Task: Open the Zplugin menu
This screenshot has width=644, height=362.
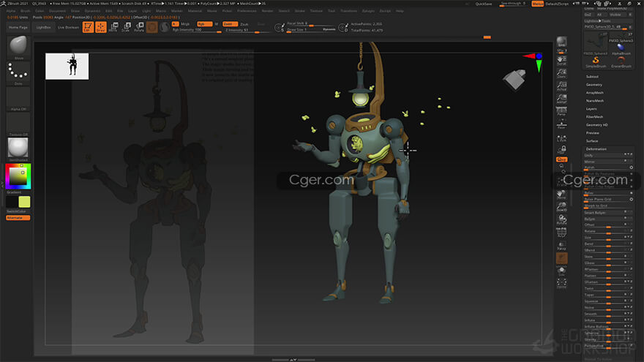Action: click(367, 11)
